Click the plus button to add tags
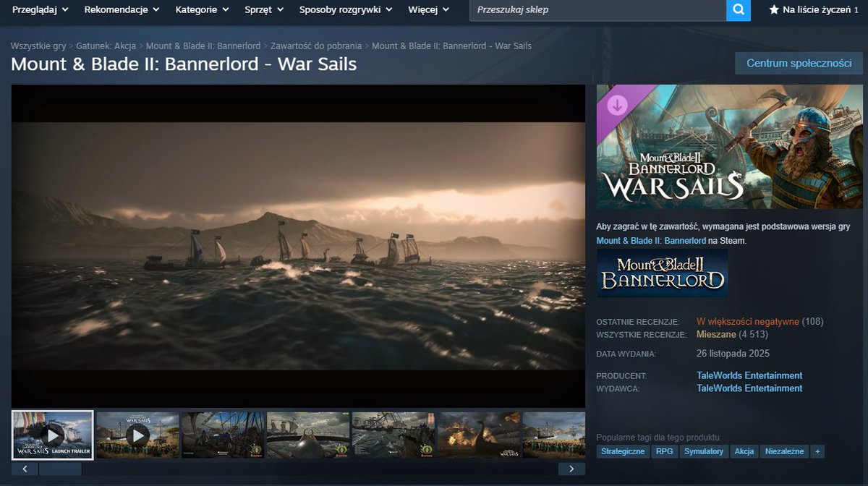The width and height of the screenshot is (868, 486). (817, 451)
